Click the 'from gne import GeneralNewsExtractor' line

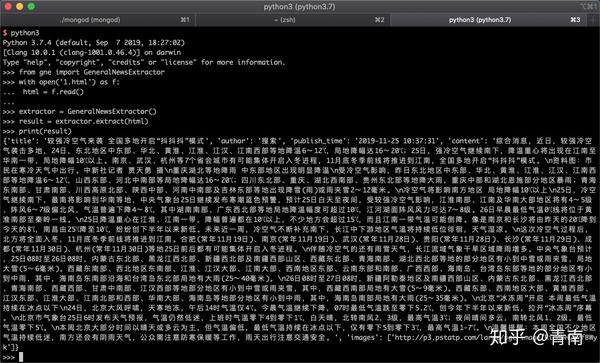91,72
